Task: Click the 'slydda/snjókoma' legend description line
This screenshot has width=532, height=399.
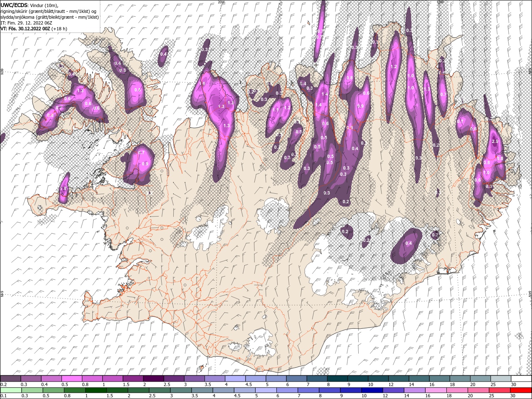Action: (x=50, y=17)
